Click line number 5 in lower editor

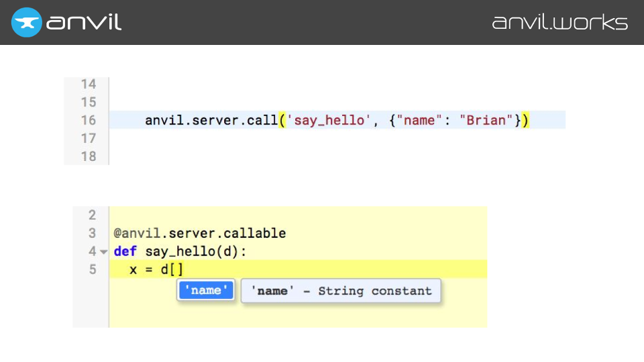coord(93,269)
